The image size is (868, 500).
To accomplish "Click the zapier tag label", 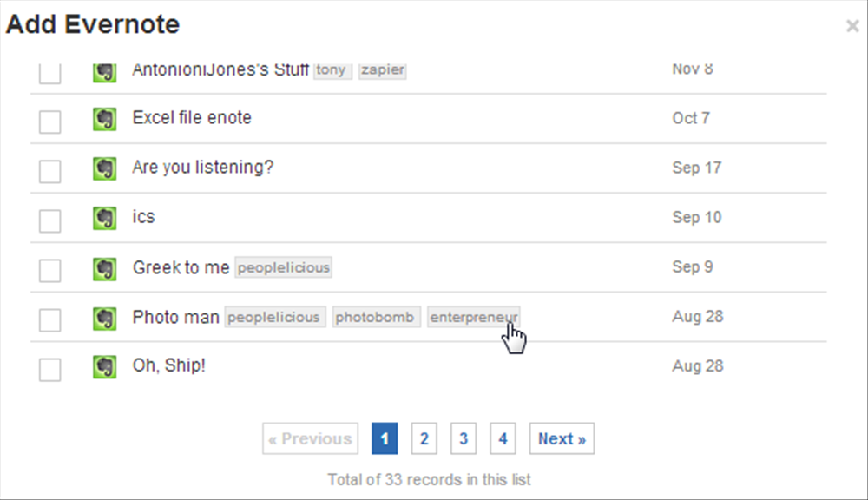I will point(383,69).
